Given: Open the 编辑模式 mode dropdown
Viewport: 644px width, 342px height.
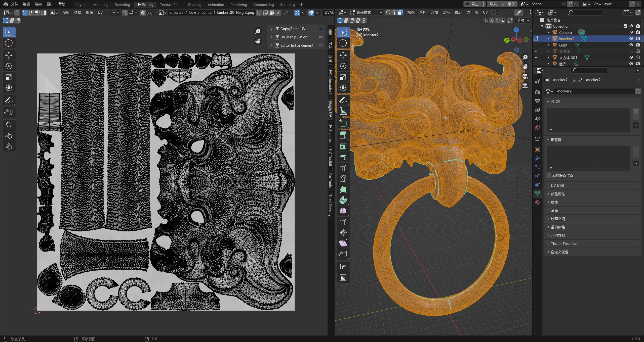Looking at the screenshot, I should pos(366,12).
